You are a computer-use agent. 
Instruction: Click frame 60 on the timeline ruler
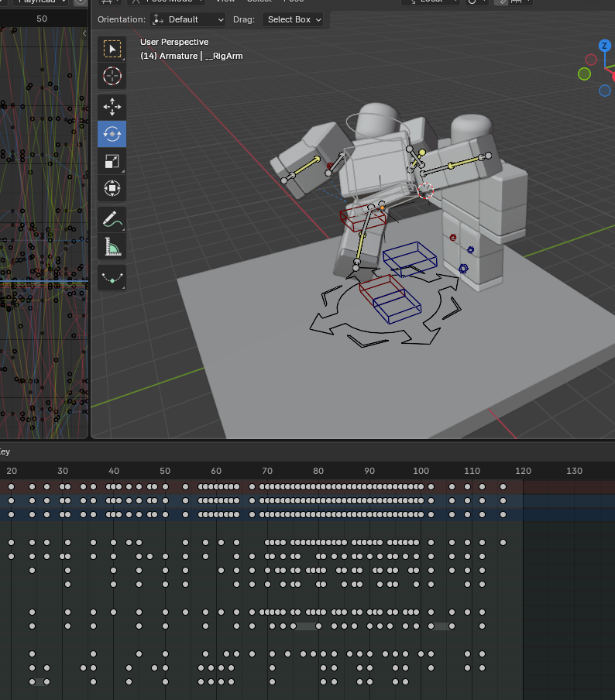216,471
